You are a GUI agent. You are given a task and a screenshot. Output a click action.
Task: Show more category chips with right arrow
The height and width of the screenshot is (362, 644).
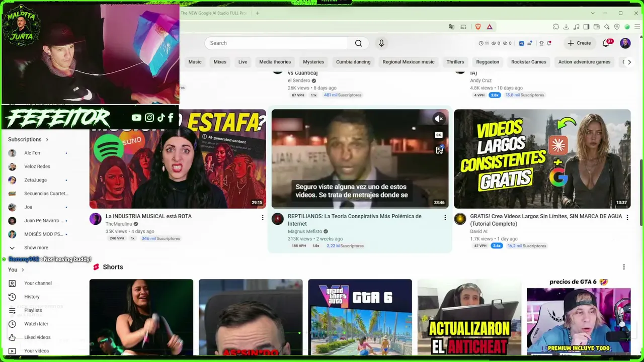[629, 62]
